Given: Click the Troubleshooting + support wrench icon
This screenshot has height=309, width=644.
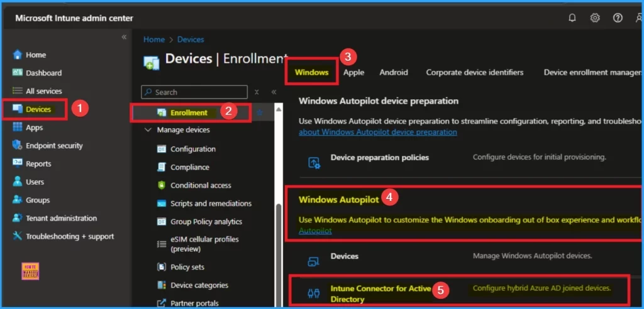Looking at the screenshot, I should pyautogui.click(x=17, y=236).
